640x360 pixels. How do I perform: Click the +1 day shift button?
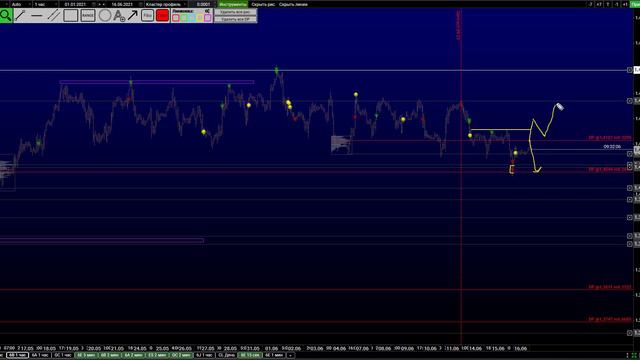[x=625, y=4]
